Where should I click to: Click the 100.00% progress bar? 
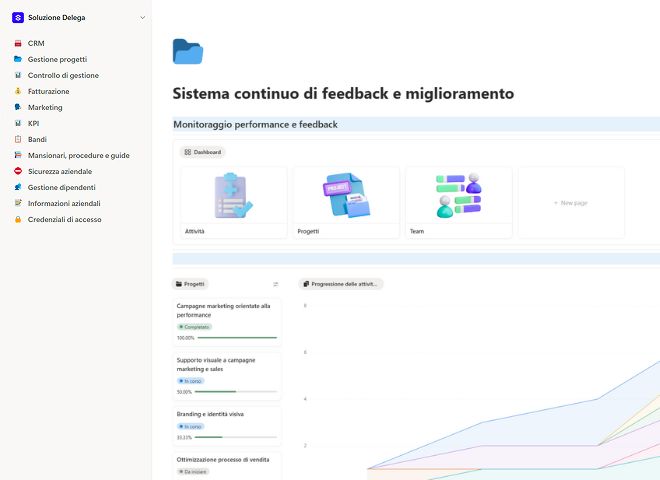pyautogui.click(x=237, y=338)
